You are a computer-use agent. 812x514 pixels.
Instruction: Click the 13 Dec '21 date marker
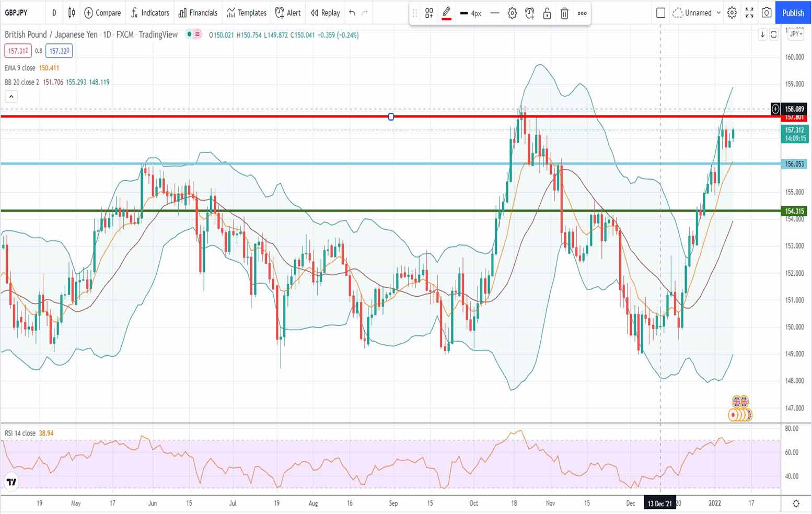660,503
